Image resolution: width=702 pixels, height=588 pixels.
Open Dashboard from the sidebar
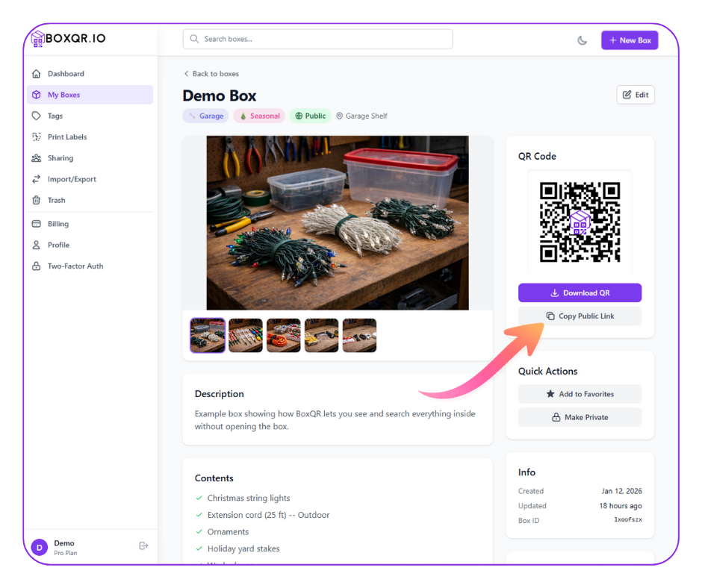[x=66, y=74]
